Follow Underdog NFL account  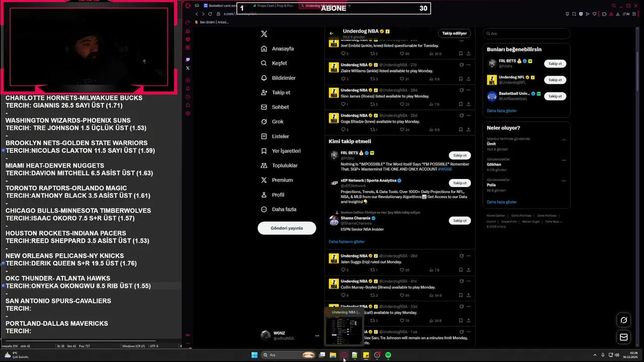555,80
